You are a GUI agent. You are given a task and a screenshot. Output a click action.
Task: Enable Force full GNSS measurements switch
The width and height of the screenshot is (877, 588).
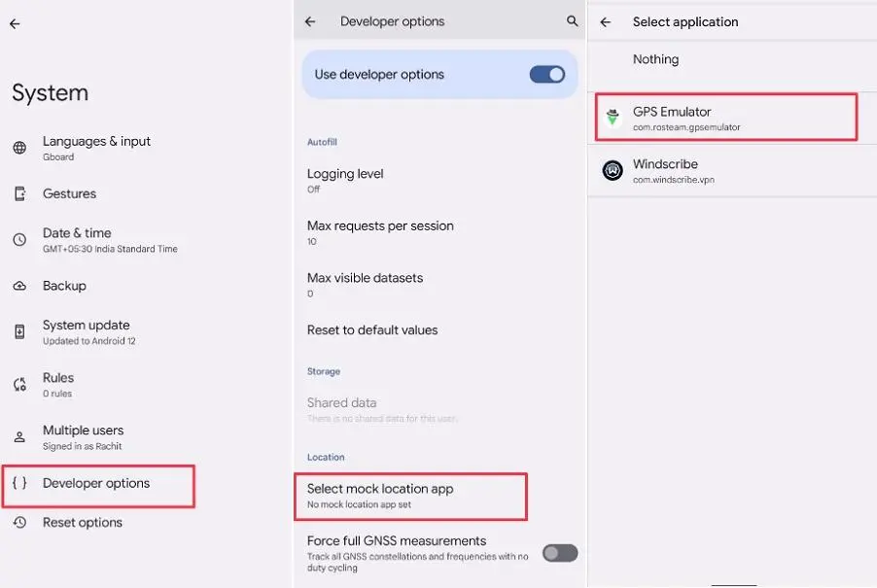click(x=560, y=553)
